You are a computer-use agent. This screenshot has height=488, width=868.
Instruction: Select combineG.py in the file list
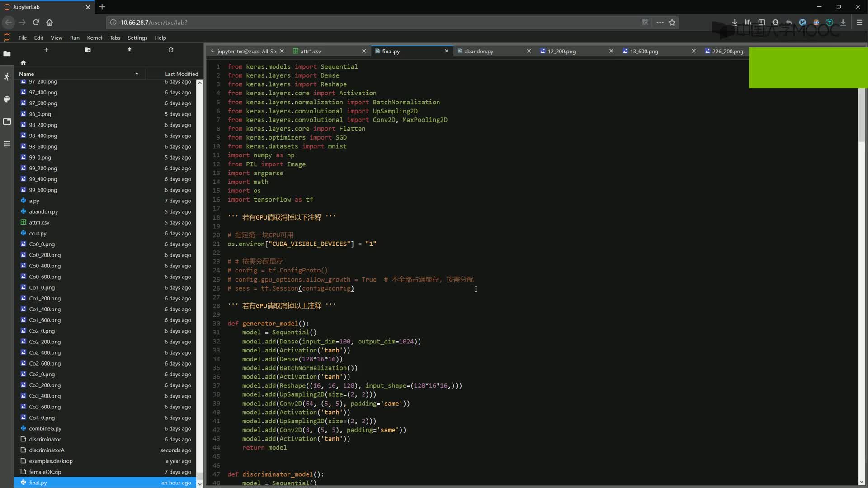tap(105, 428)
